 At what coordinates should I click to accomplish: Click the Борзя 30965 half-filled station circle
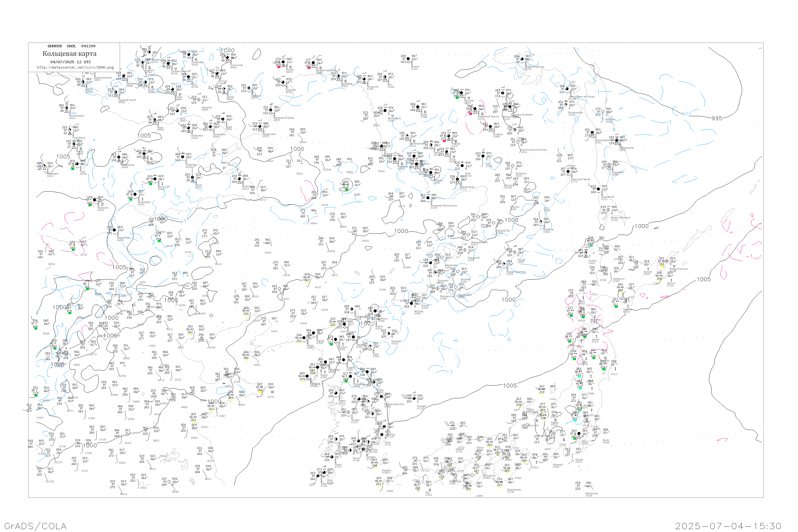(223, 119)
